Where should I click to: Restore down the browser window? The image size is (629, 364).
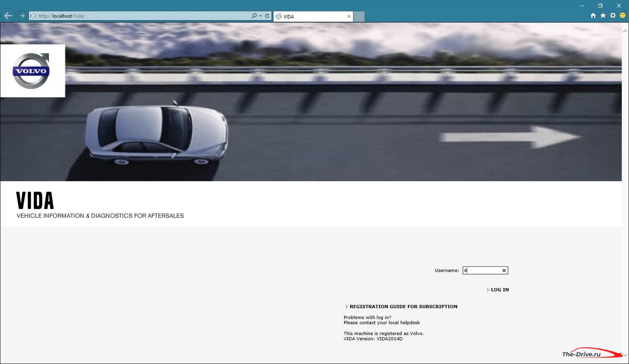point(600,5)
